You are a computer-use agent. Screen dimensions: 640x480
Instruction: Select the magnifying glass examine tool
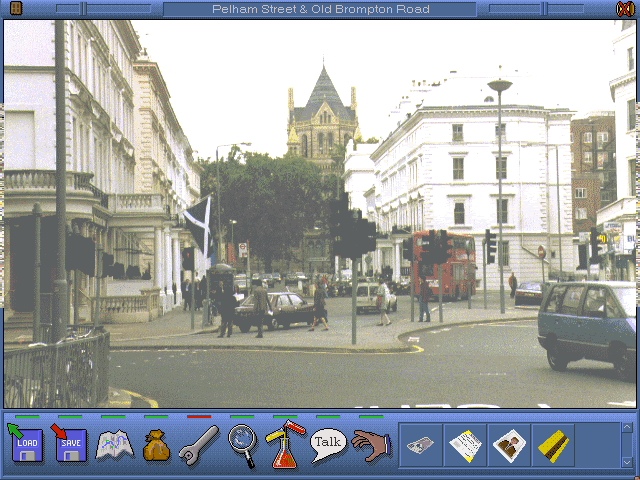click(242, 443)
